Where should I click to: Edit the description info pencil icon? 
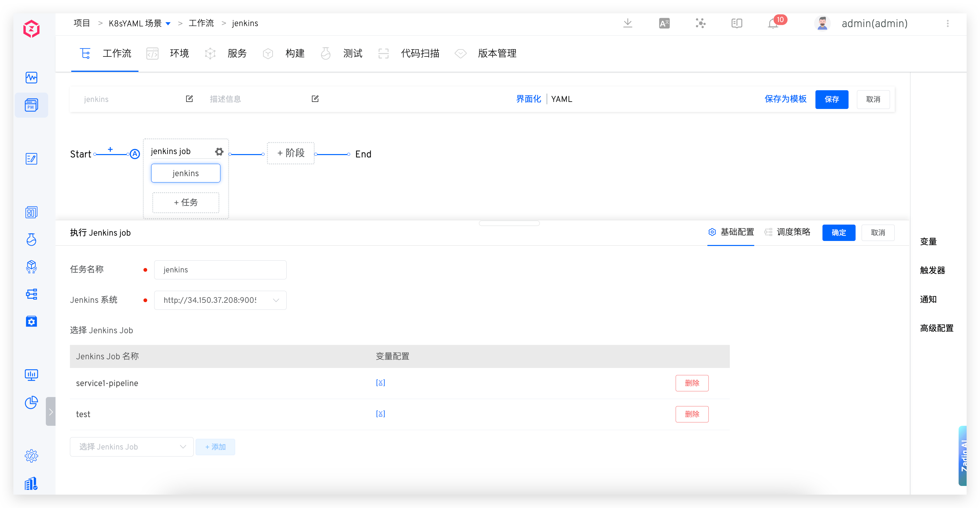point(315,99)
